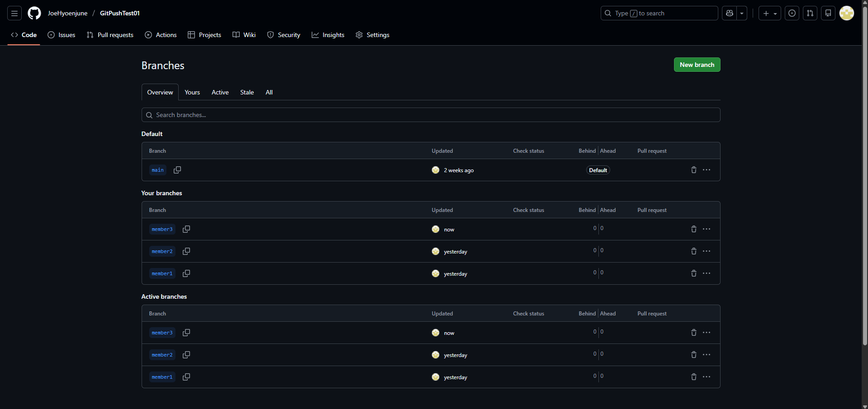Open Copilot chat icon in header
This screenshot has width=868, height=409.
(x=730, y=13)
